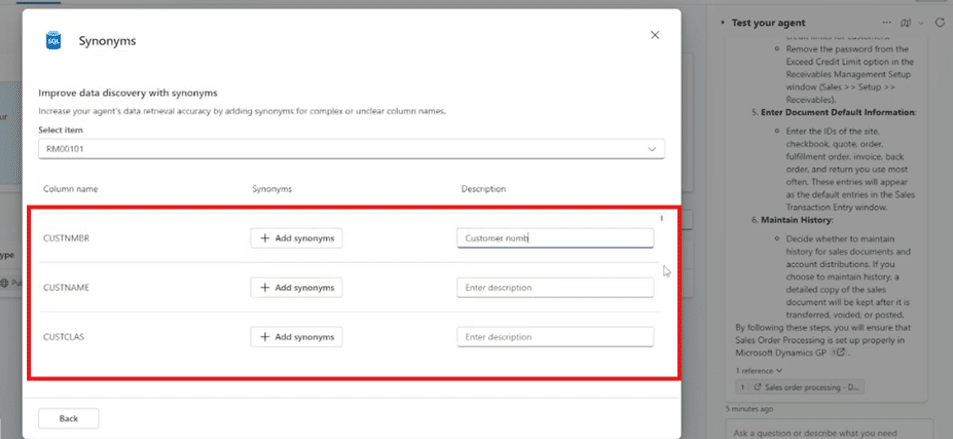Viewport: 953px width, 439px height.
Task: Open the Select item dropdown showing RM00101
Action: point(351,149)
